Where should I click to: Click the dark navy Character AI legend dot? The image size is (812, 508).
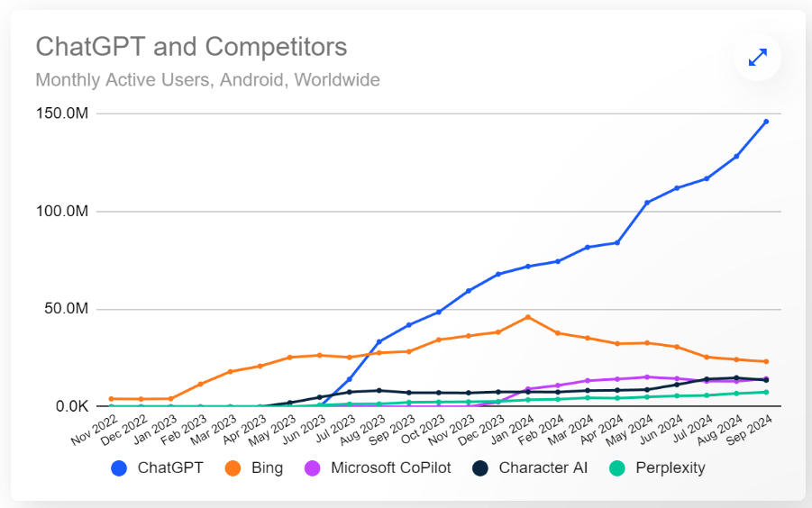point(480,468)
